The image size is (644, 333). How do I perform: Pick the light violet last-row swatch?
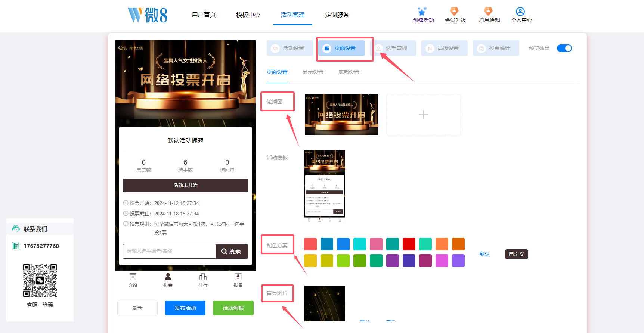point(458,261)
